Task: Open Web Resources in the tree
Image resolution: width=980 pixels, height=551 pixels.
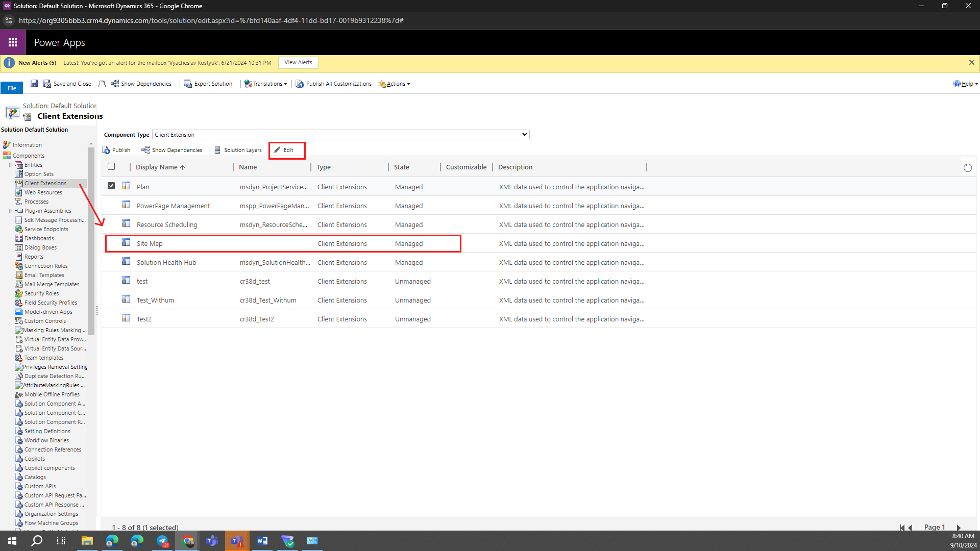Action: coord(43,192)
